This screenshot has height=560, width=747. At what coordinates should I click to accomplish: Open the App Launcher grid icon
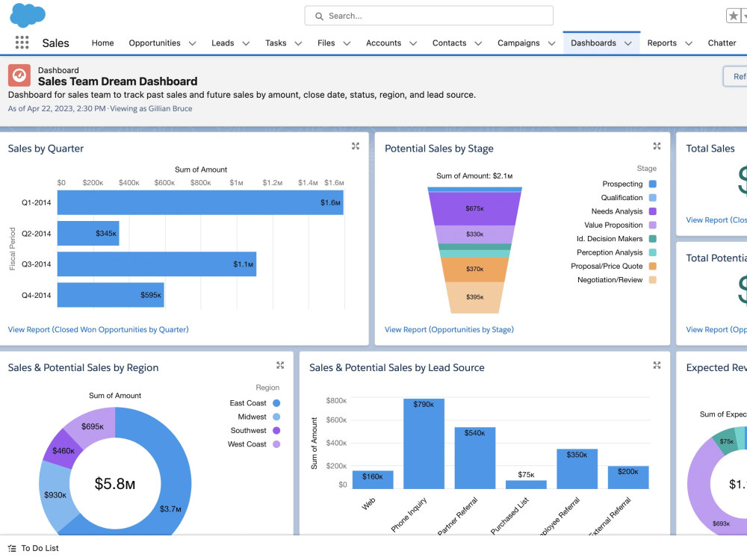point(22,43)
